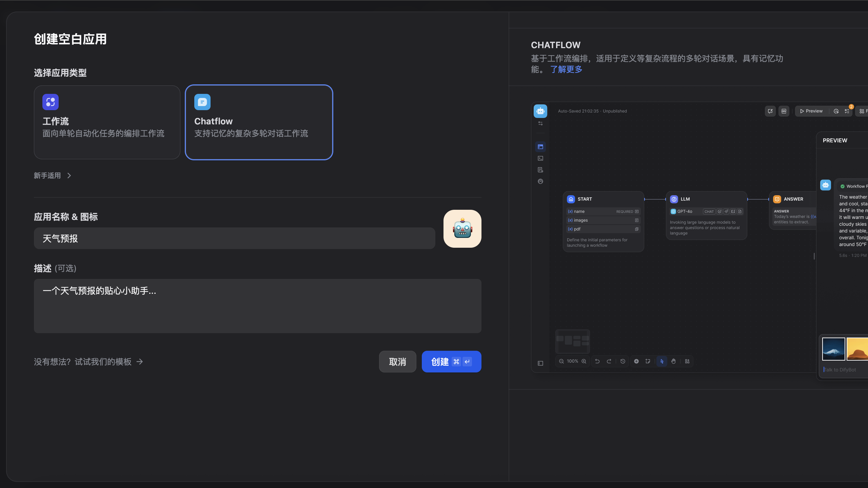Select the terminal API access sidebar icon
Viewport: 868px width, 488px height.
tap(540, 158)
